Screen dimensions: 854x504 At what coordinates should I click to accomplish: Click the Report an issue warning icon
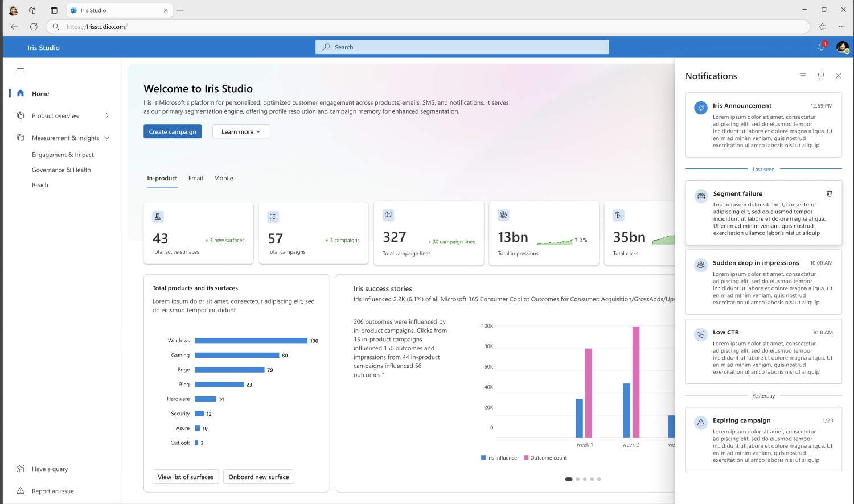click(20, 491)
